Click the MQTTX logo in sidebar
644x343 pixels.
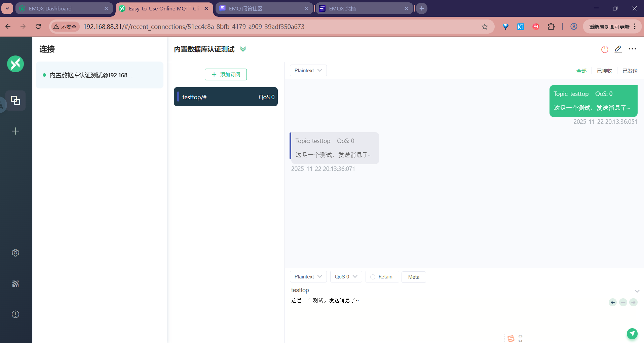(15, 64)
